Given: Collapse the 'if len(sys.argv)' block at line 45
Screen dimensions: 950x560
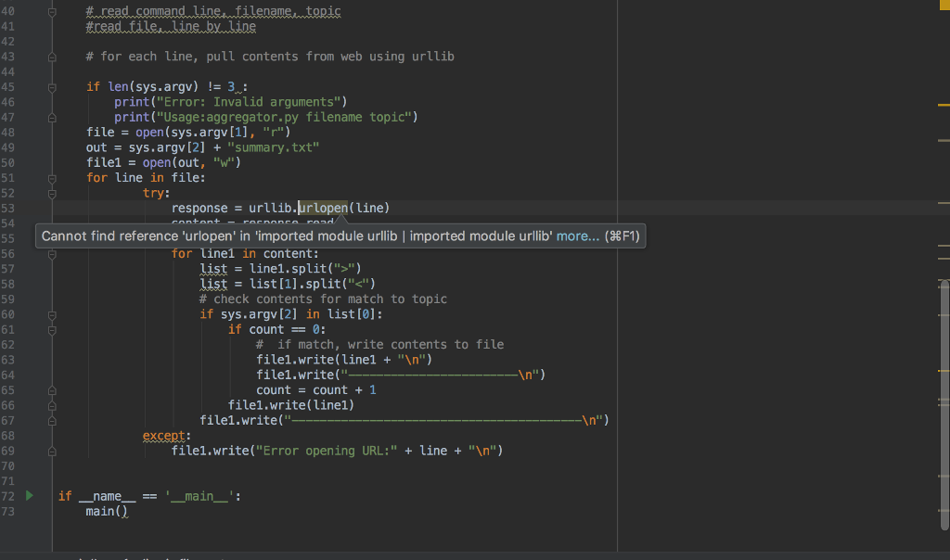Looking at the screenshot, I should 52,87.
